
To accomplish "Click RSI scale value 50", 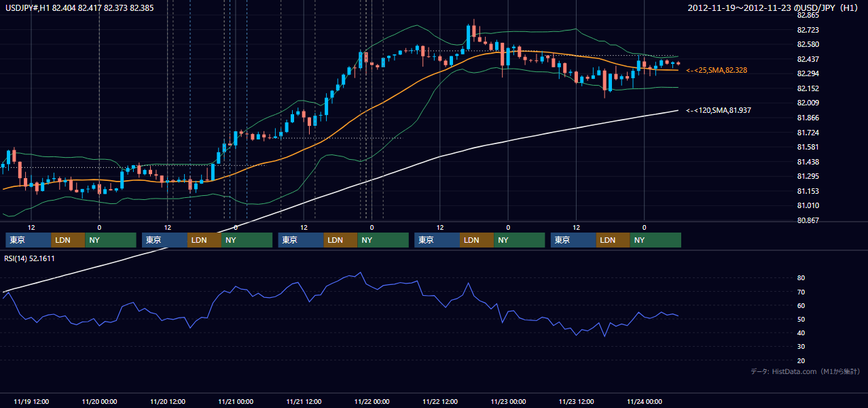I will 801,319.
